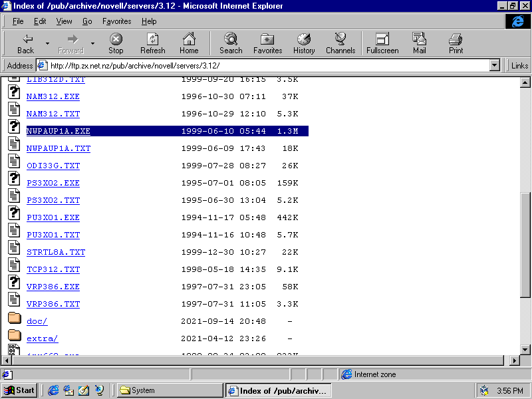Viewport: 532px width, 399px height.
Task: Click the Stop toolbar button
Action: [116, 43]
